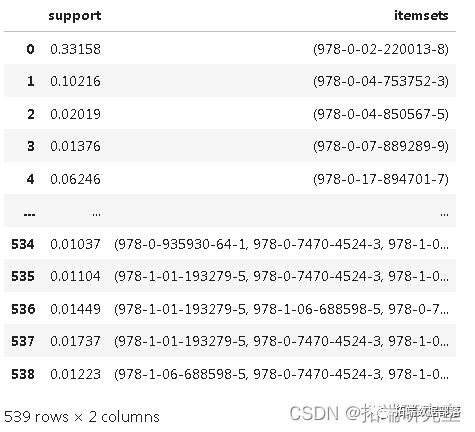The height and width of the screenshot is (432, 475).
Task: Click itemset 978-0-04-753752-3
Action: pyautogui.click(x=381, y=81)
